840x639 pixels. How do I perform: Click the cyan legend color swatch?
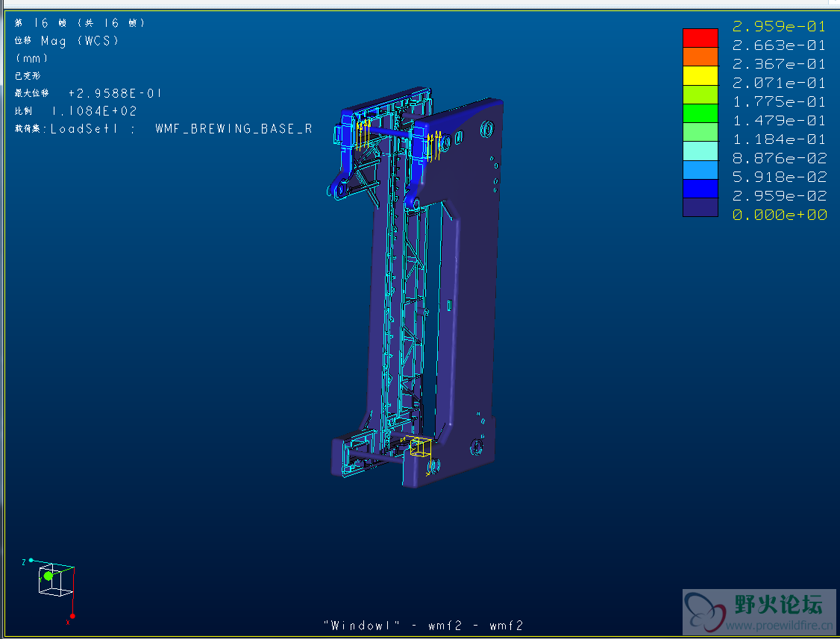click(x=700, y=151)
